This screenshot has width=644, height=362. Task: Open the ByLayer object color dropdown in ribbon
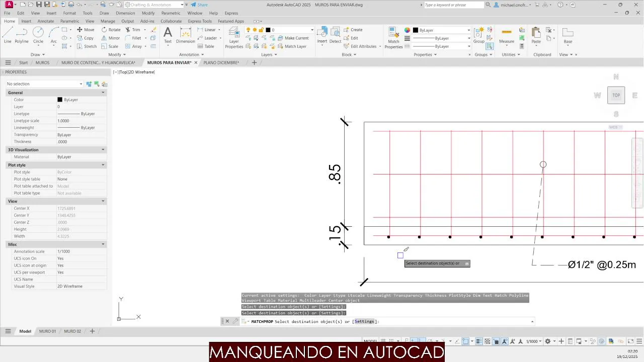442,30
